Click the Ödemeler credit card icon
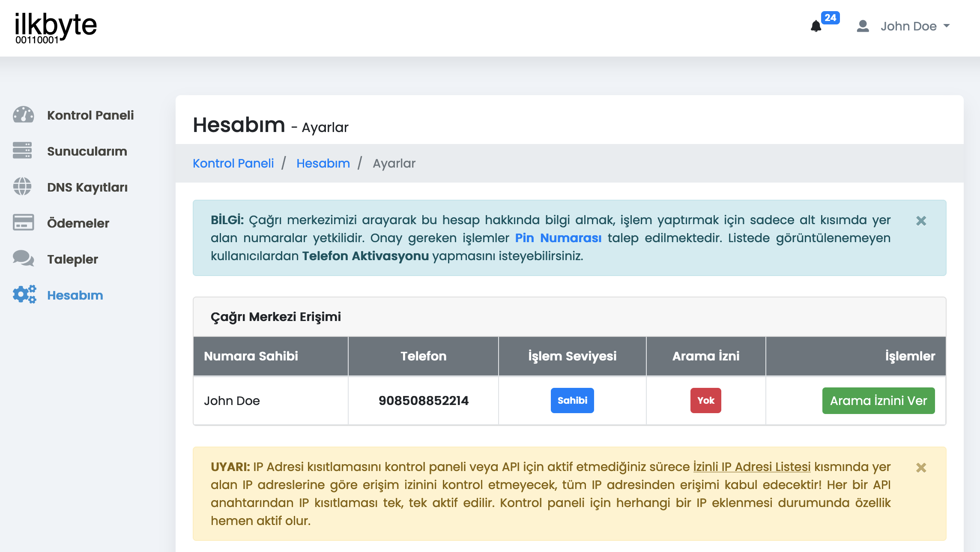 [24, 222]
